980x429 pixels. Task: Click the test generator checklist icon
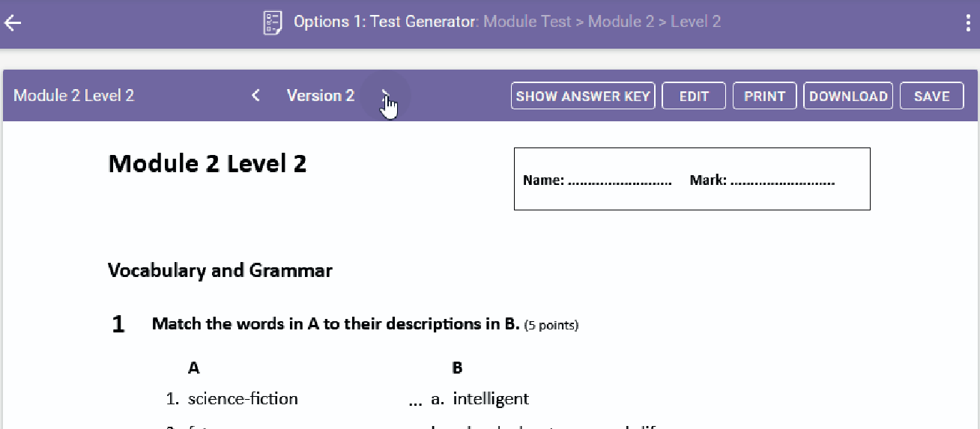[273, 22]
